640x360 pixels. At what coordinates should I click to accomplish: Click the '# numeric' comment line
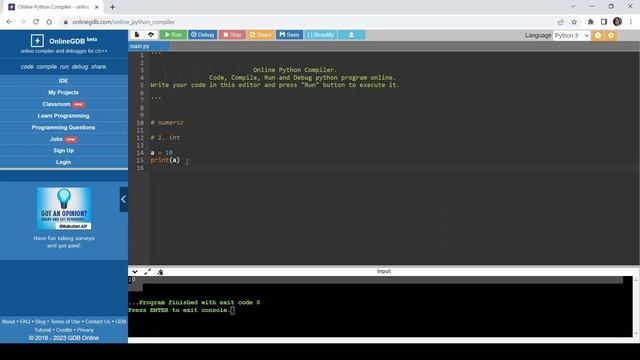(x=167, y=122)
